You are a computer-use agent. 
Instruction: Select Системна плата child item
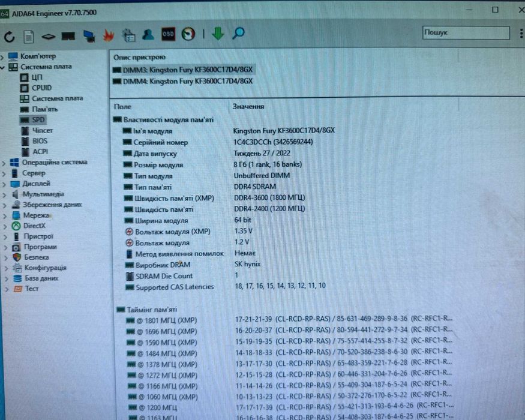51,98
